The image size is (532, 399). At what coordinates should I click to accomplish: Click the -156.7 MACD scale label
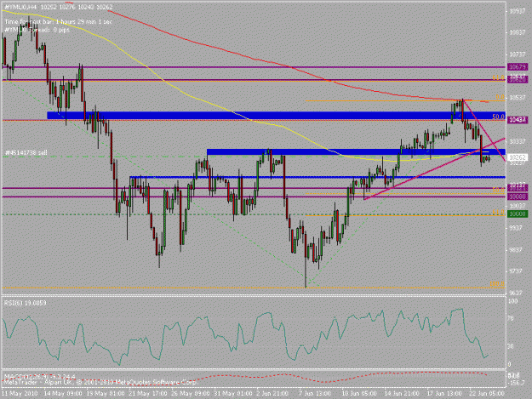click(517, 382)
